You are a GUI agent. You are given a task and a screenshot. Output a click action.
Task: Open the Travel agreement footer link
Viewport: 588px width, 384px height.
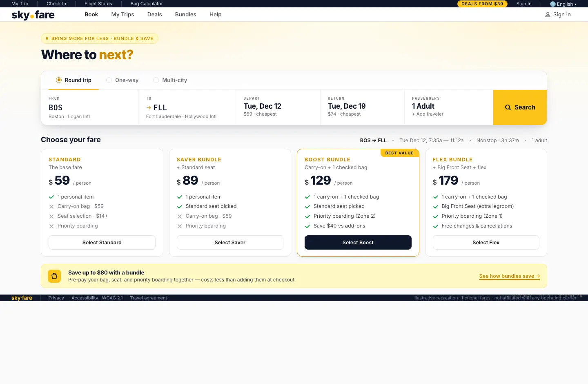pyautogui.click(x=149, y=298)
